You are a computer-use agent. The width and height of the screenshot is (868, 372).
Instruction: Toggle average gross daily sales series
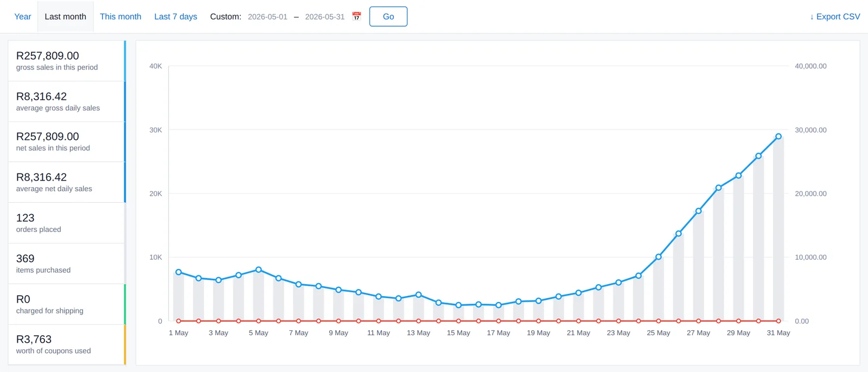click(x=67, y=101)
